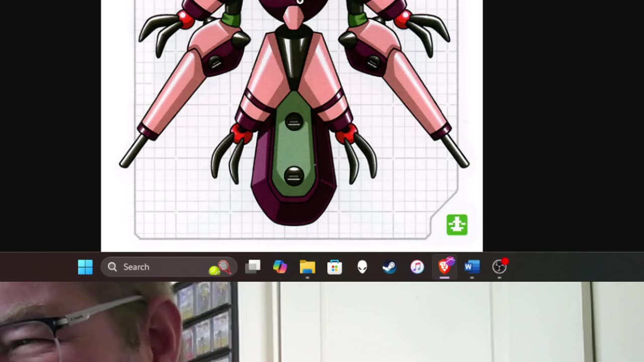Launch Steam from the taskbar
The image size is (644, 362).
pos(389,267)
